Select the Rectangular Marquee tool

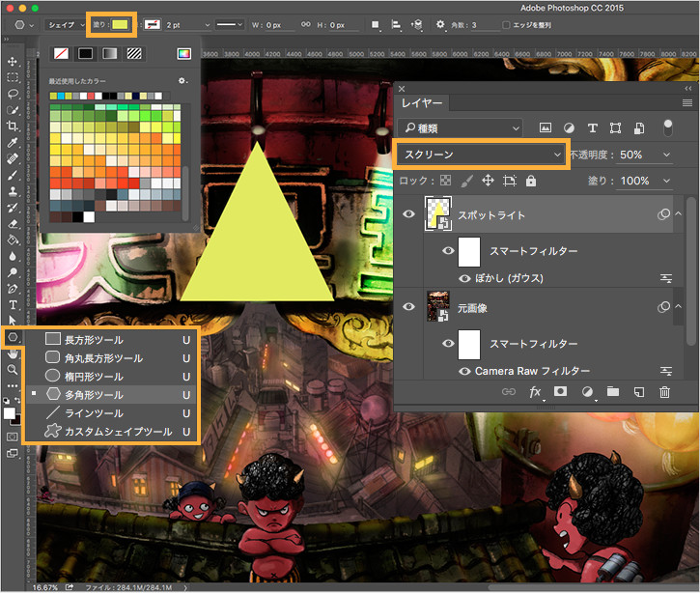[x=13, y=77]
